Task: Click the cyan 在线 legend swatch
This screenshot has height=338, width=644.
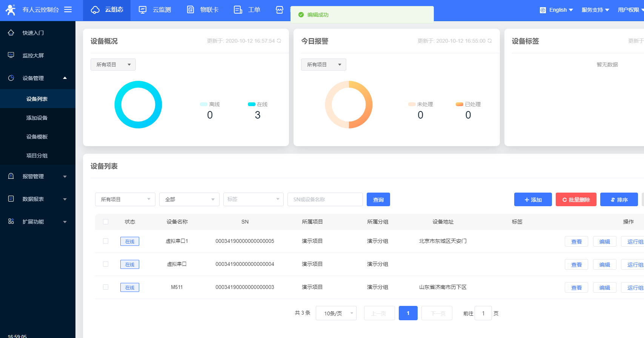Action: click(x=251, y=105)
